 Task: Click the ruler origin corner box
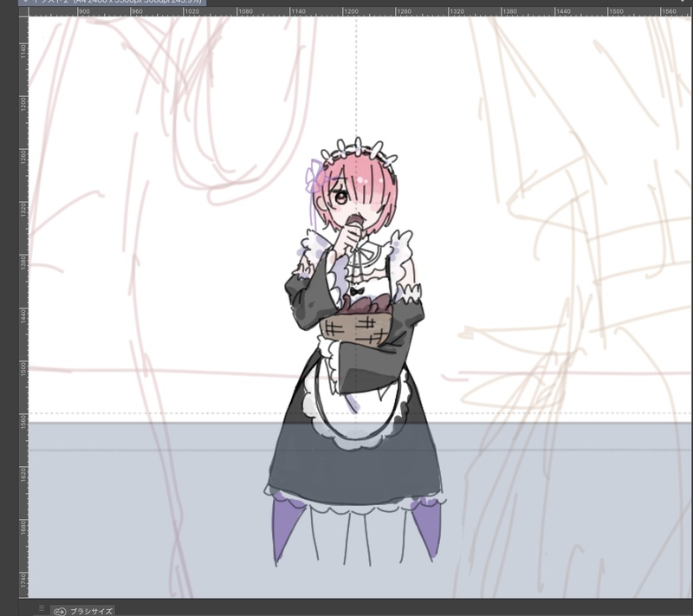click(x=23, y=11)
